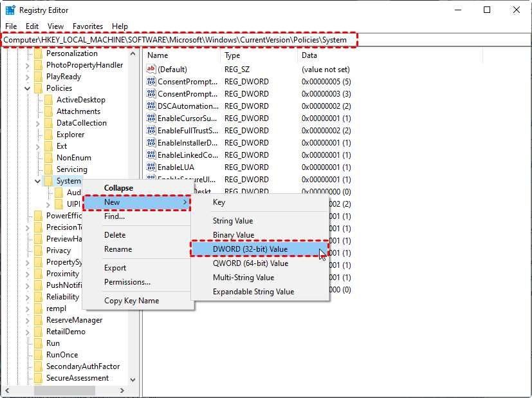Click the tree pane scroll-up arrow
The width and height of the screenshot is (532, 398).
[133, 53]
